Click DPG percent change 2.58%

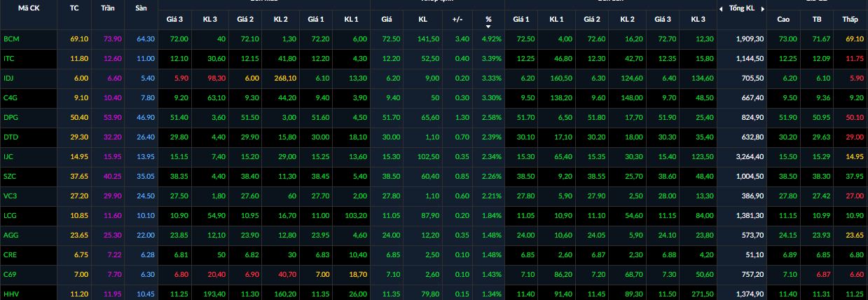click(x=492, y=117)
